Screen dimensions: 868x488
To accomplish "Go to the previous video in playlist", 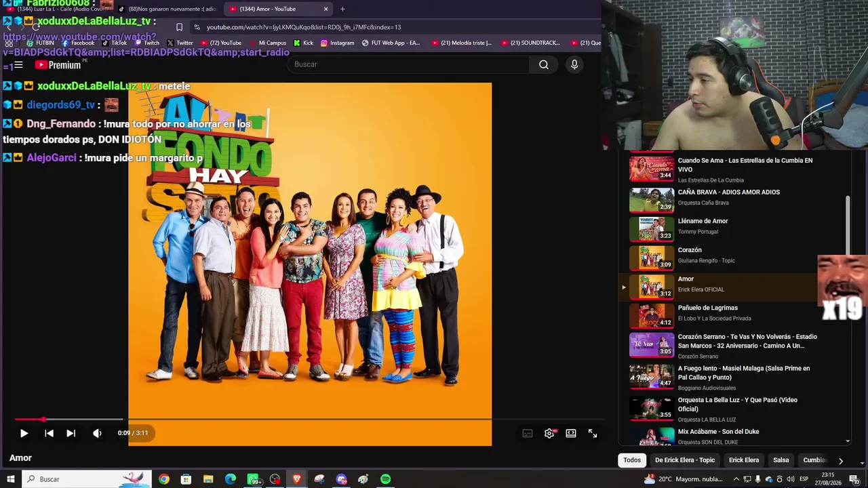I will [x=49, y=433].
